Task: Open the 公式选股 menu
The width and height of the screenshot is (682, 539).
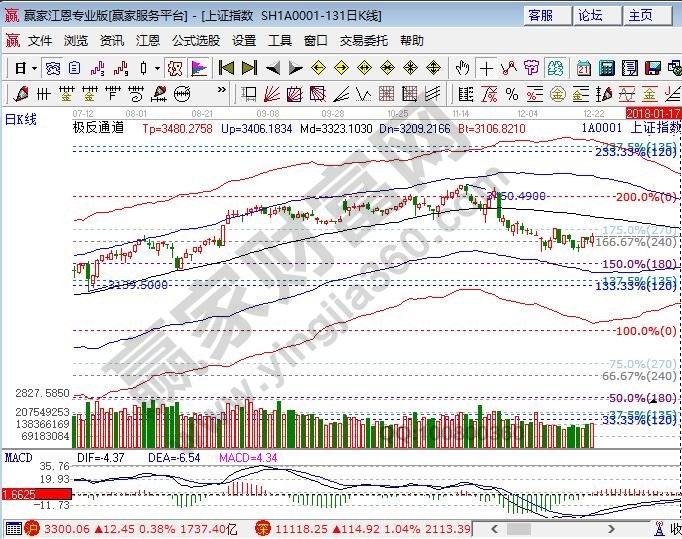Action: click(x=196, y=40)
